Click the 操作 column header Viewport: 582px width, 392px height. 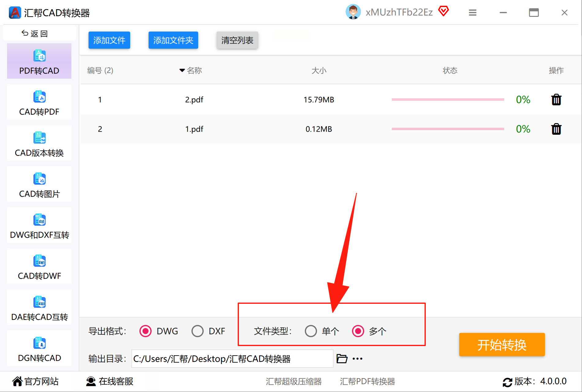coord(556,70)
